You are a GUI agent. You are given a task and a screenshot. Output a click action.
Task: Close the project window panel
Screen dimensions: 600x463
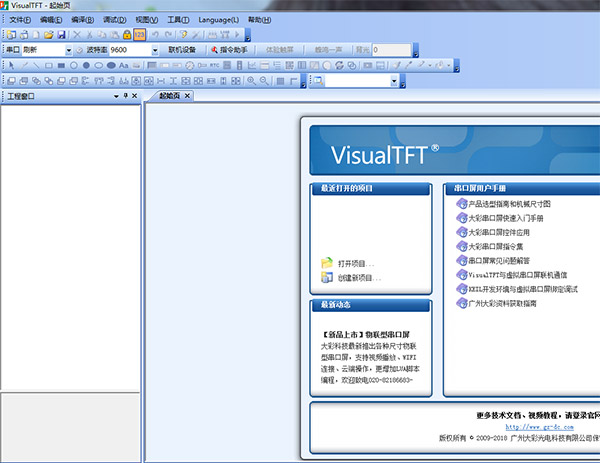pyautogui.click(x=134, y=96)
